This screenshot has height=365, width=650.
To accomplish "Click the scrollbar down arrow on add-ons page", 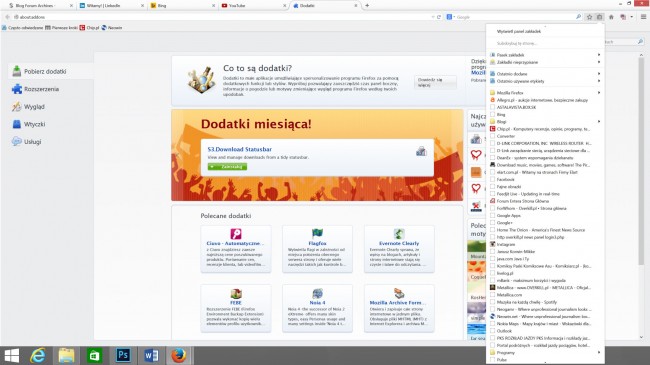I will click(641, 337).
